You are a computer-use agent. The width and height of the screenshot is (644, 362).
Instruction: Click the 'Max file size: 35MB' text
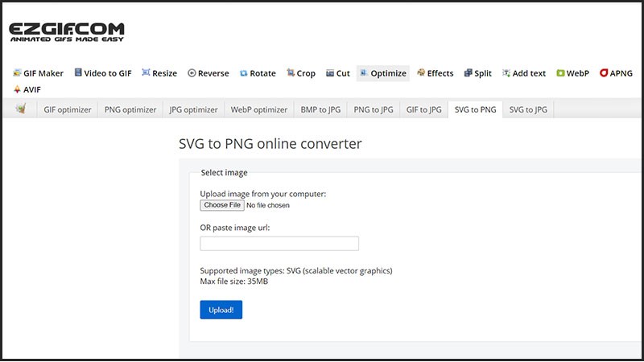pyautogui.click(x=233, y=281)
